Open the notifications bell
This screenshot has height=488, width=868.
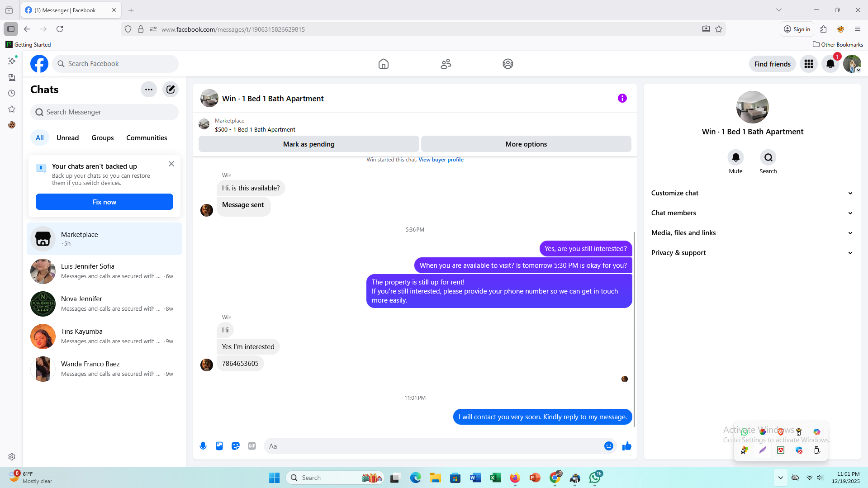pos(830,64)
